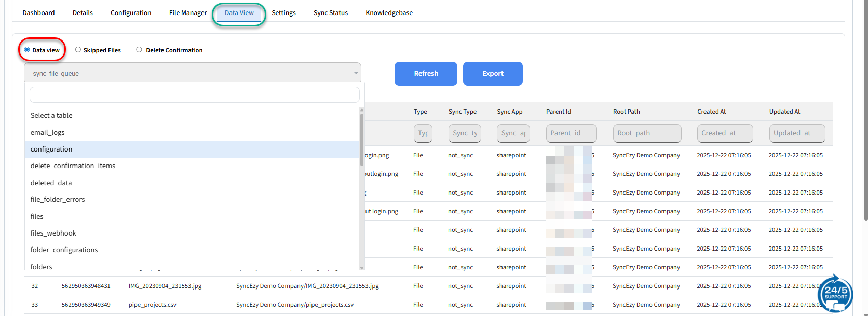Image resolution: width=868 pixels, height=316 pixels.
Task: Focus the Created_at column filter
Action: [724, 133]
